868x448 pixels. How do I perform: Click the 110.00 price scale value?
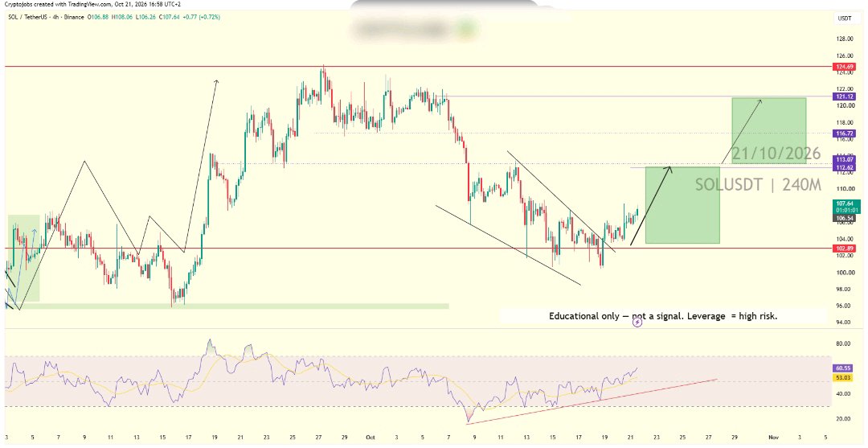[844, 189]
